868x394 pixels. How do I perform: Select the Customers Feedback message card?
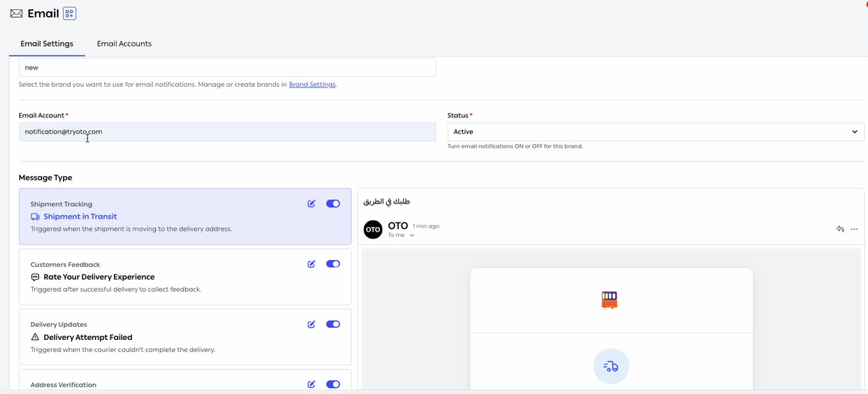(186, 277)
